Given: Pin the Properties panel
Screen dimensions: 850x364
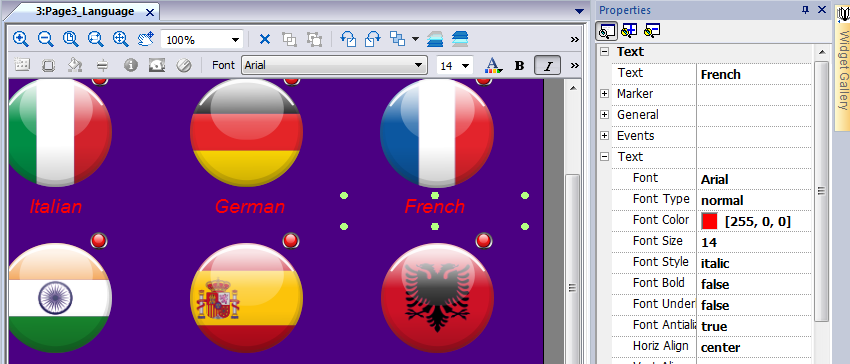Looking at the screenshot, I should pos(805,10).
